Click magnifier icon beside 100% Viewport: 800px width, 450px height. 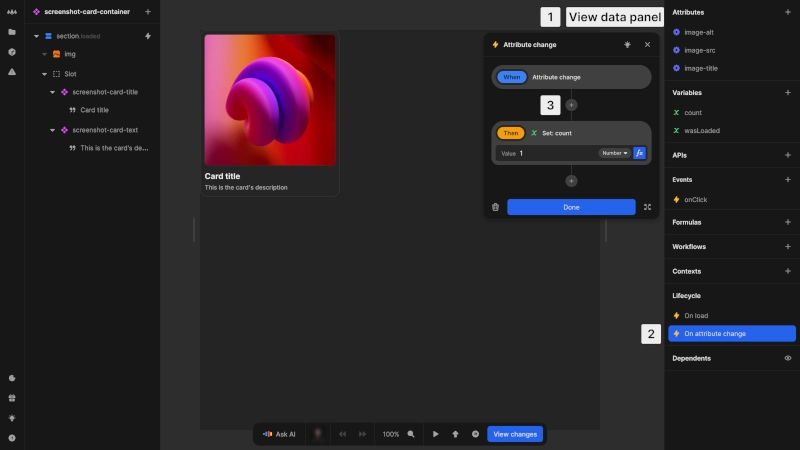tap(411, 434)
